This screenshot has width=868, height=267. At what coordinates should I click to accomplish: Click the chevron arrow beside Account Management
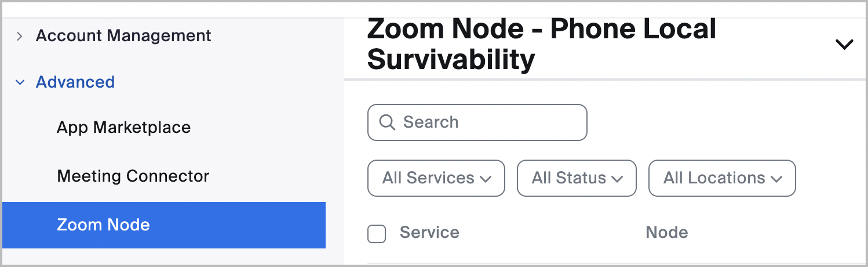[x=20, y=36]
